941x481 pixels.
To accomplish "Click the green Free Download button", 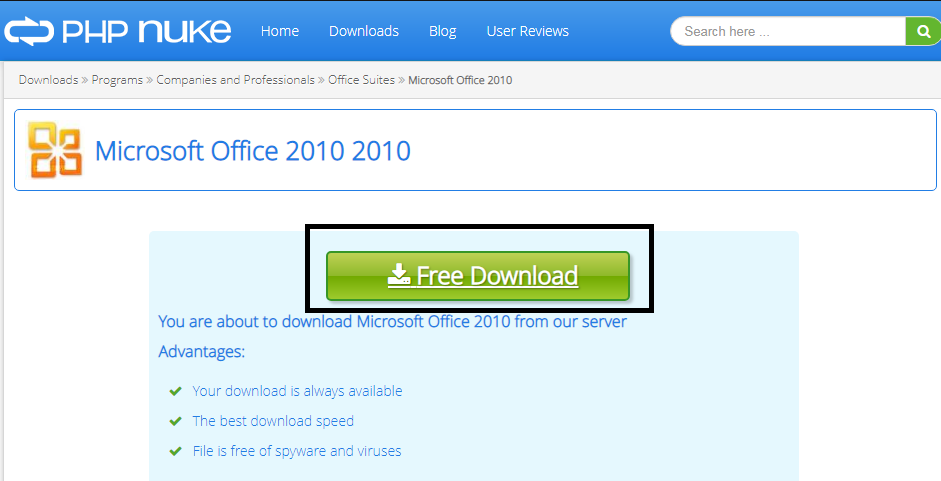I will tap(478, 276).
